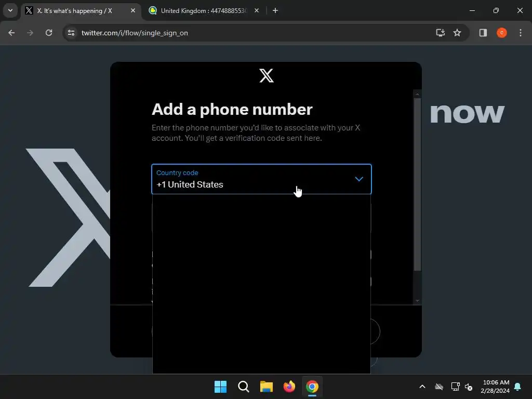
Task: Show hidden system tray icons
Action: [x=422, y=387]
